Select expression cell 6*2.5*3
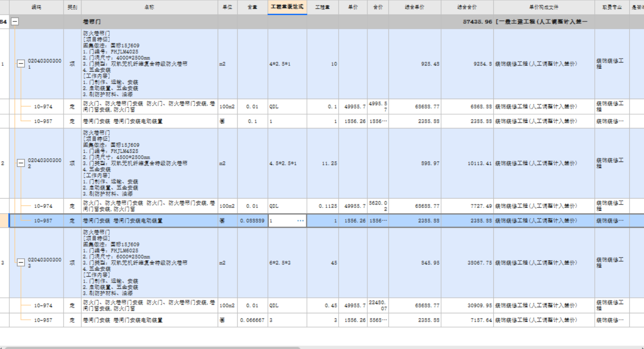 pyautogui.click(x=287, y=263)
